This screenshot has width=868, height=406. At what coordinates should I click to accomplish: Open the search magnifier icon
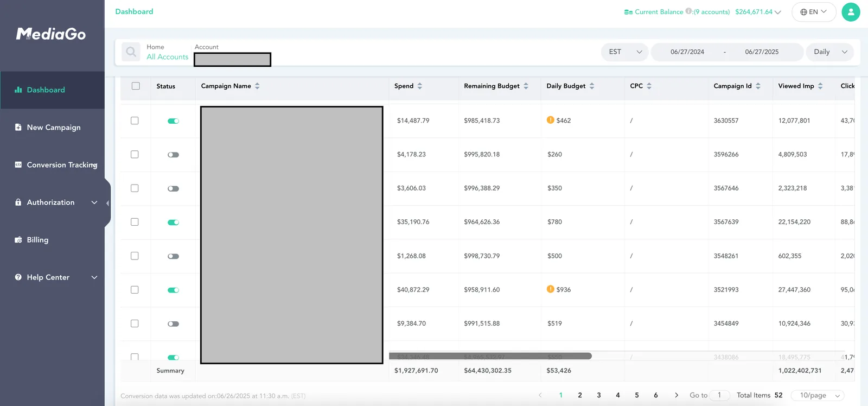point(131,52)
